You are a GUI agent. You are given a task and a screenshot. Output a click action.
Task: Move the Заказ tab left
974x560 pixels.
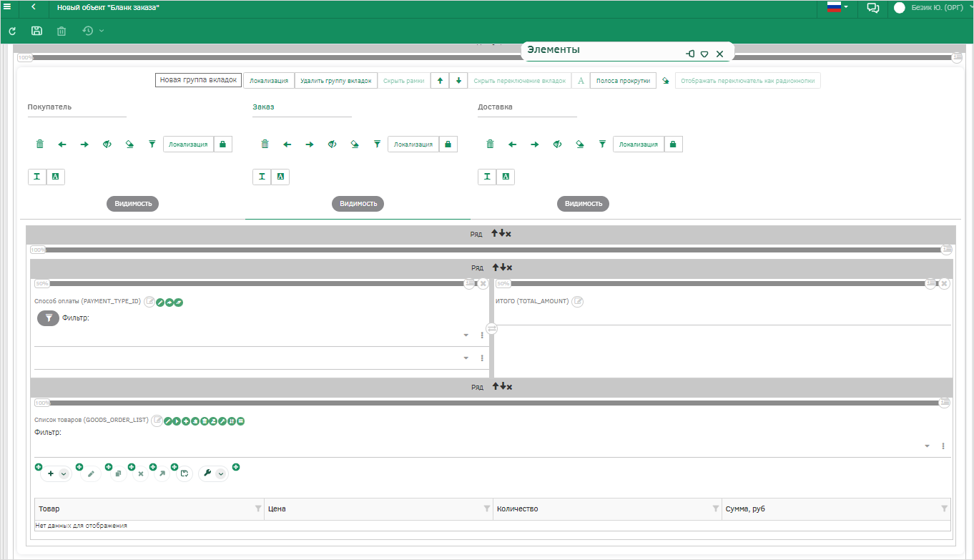[287, 144]
